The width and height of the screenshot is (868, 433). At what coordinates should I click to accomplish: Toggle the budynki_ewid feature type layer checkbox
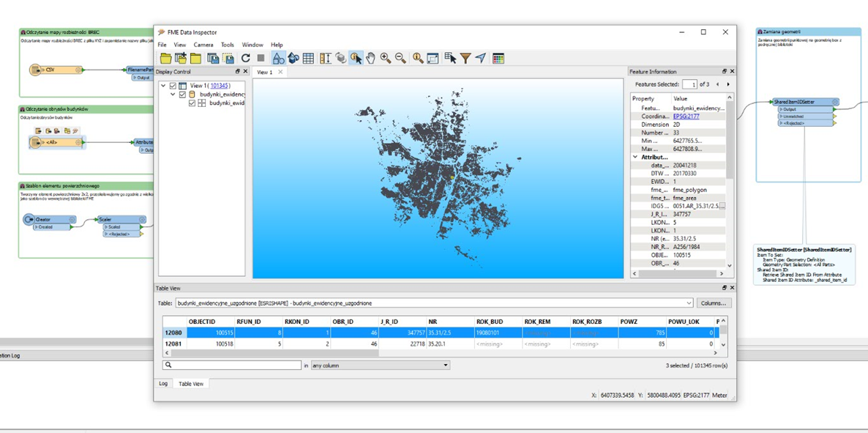click(x=192, y=103)
